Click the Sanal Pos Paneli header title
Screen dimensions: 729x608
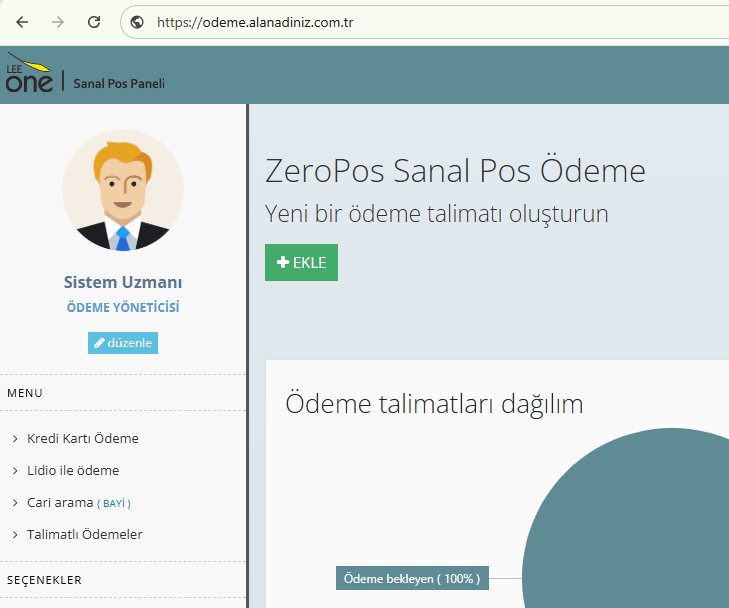(x=119, y=83)
